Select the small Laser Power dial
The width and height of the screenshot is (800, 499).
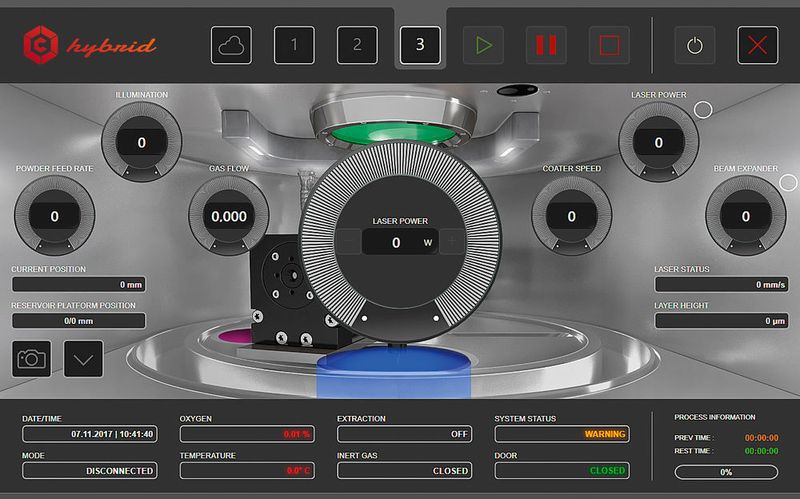point(659,142)
